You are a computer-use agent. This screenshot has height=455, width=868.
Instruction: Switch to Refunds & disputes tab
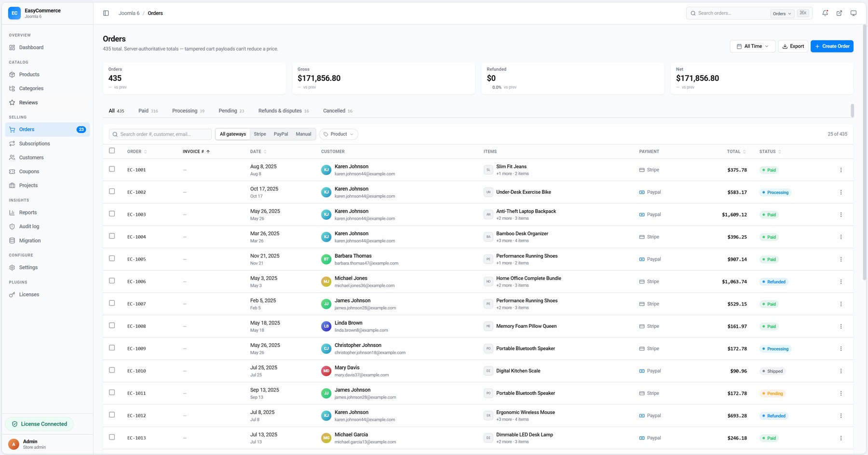[284, 111]
